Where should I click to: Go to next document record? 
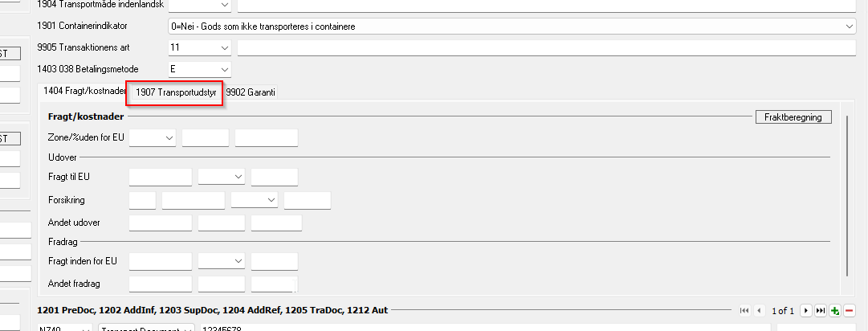coord(806,311)
